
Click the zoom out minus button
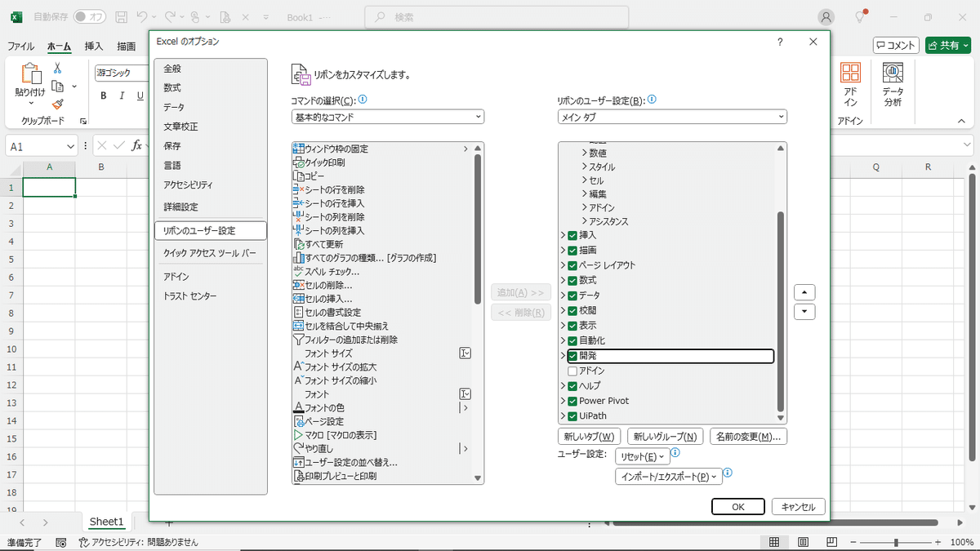click(x=854, y=543)
